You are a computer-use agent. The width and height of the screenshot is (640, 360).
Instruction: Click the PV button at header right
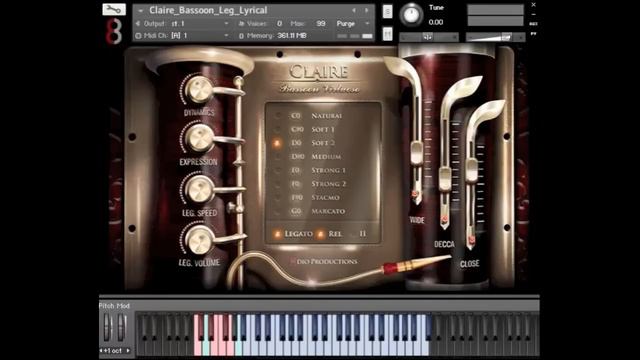533,34
